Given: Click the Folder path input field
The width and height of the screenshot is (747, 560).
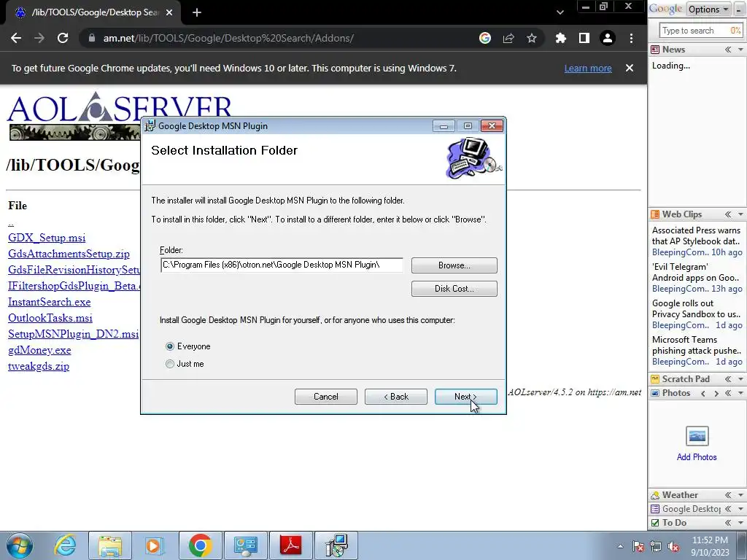Looking at the screenshot, I should click(282, 265).
